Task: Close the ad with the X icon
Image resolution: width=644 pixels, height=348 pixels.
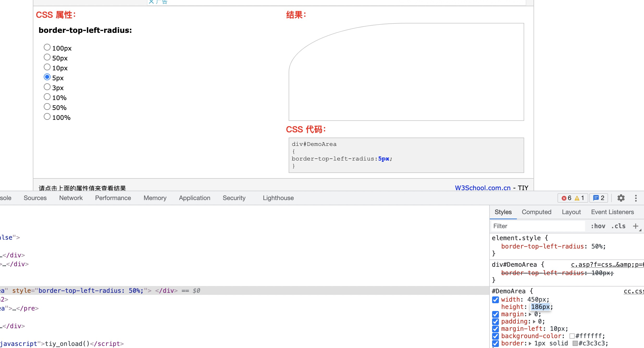Action: coord(151,2)
